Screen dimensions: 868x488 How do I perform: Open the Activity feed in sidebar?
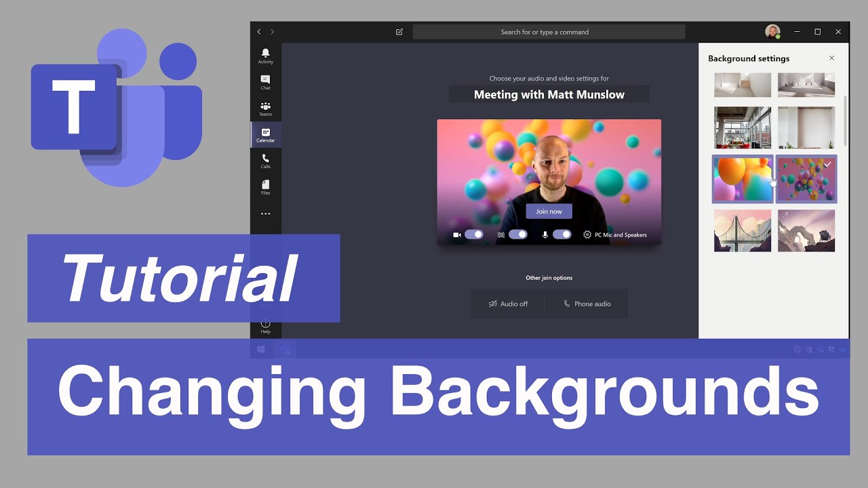pos(265,56)
